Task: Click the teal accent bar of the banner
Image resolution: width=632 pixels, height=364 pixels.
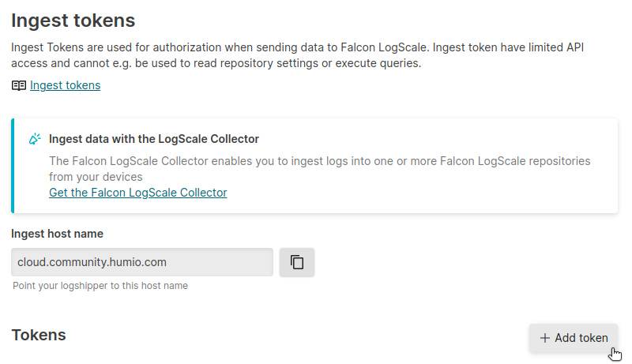Action: click(x=13, y=166)
